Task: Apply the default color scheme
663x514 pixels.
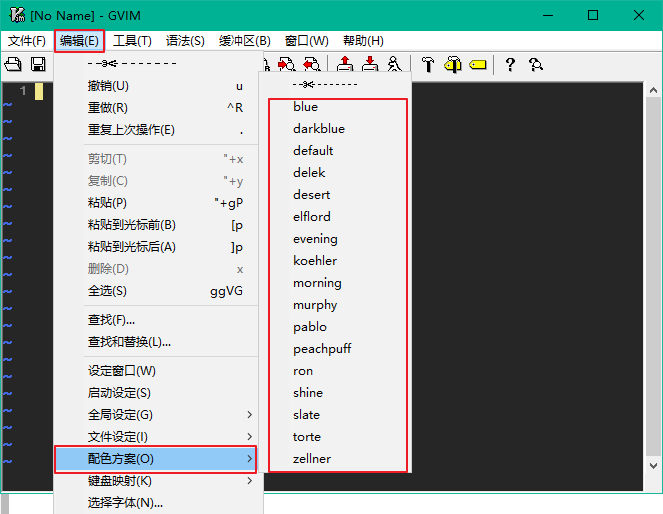Action: 335,151
